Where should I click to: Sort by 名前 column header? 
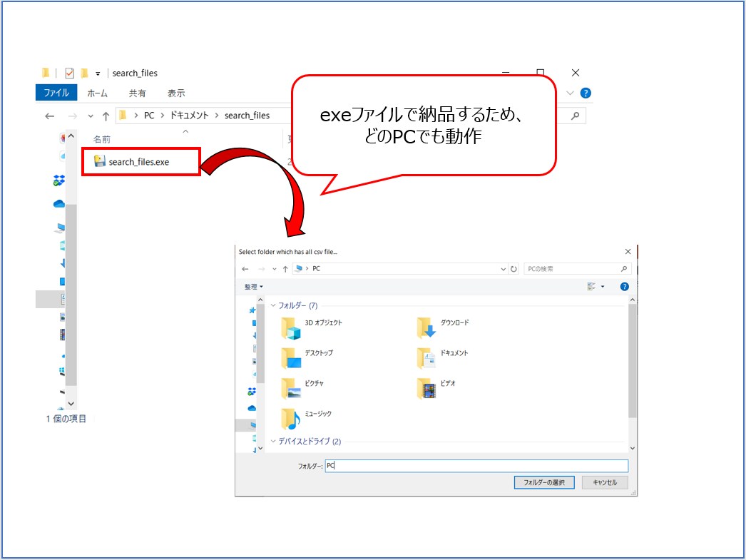101,139
